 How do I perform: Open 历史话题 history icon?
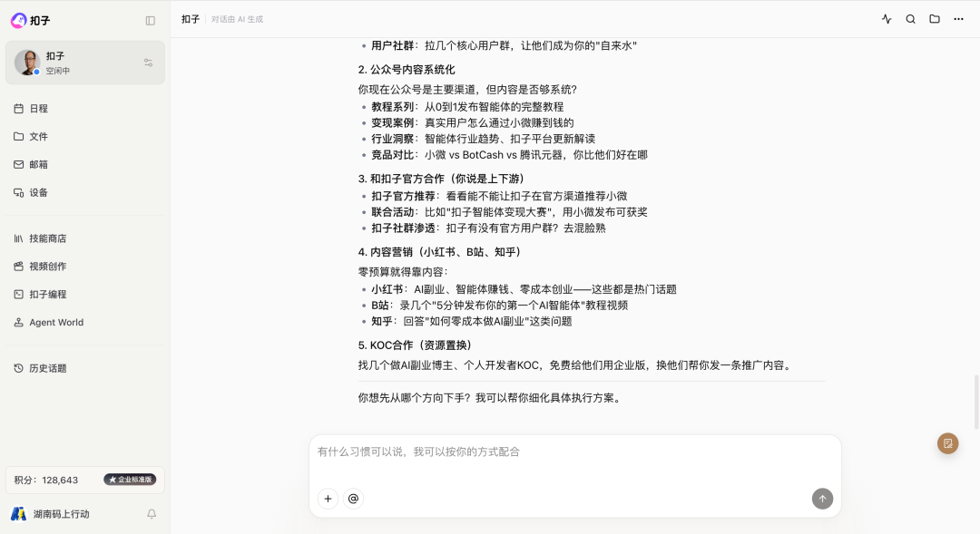[x=19, y=368]
